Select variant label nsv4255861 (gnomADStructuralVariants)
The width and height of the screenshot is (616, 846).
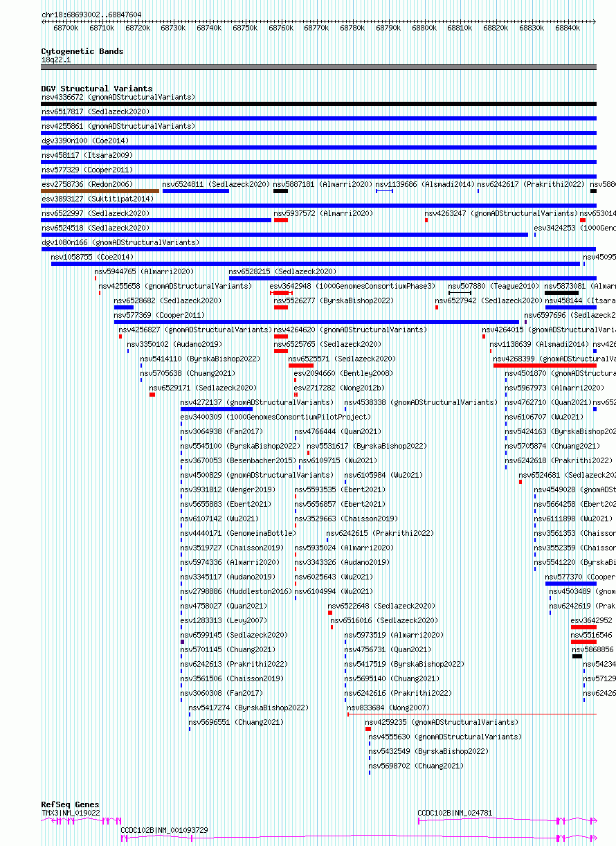[x=118, y=126]
